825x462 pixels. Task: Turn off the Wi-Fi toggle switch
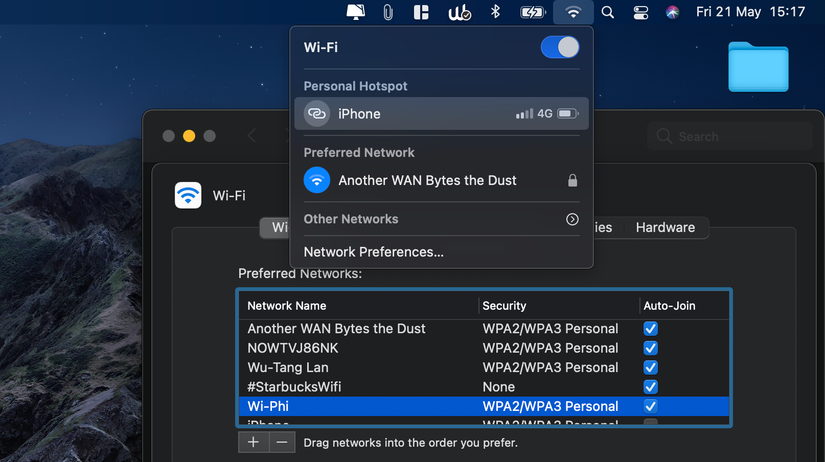tap(559, 47)
